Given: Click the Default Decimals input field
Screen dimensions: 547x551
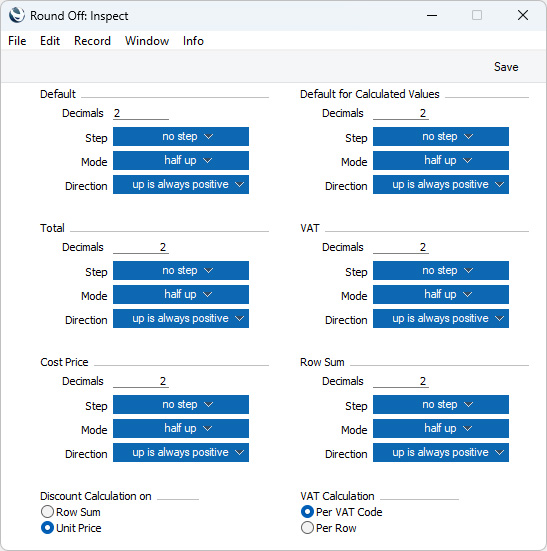Looking at the screenshot, I should click(x=141, y=113).
